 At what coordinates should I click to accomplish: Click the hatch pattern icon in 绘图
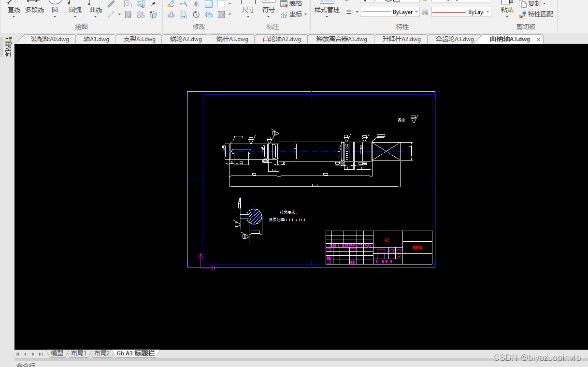point(128,15)
